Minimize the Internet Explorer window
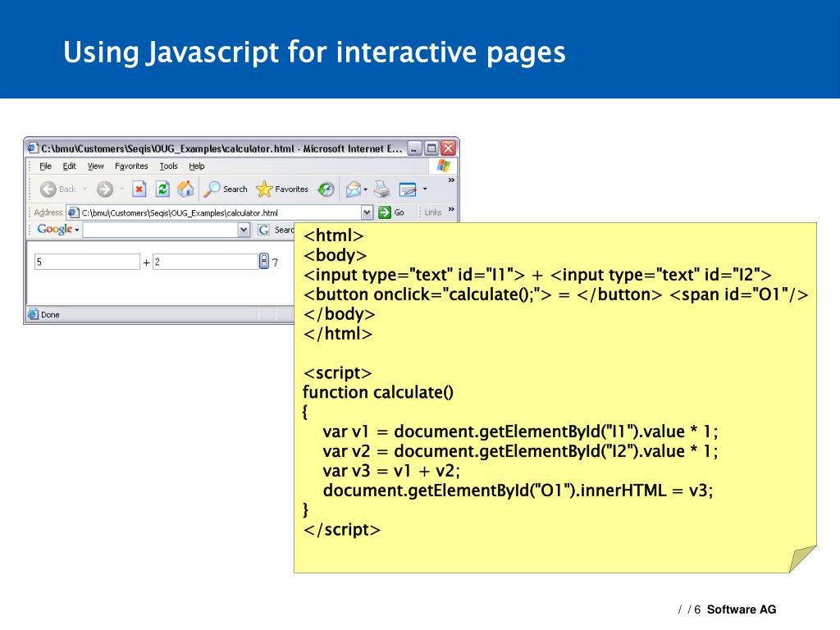Screen dimensions: 840x630 coord(414,148)
